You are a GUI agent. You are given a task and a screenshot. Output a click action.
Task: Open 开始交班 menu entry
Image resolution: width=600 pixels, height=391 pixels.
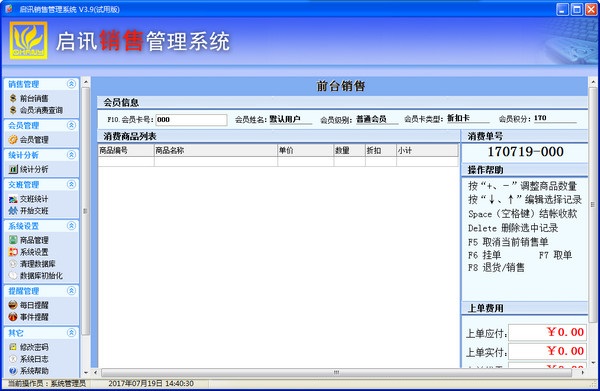(34, 211)
